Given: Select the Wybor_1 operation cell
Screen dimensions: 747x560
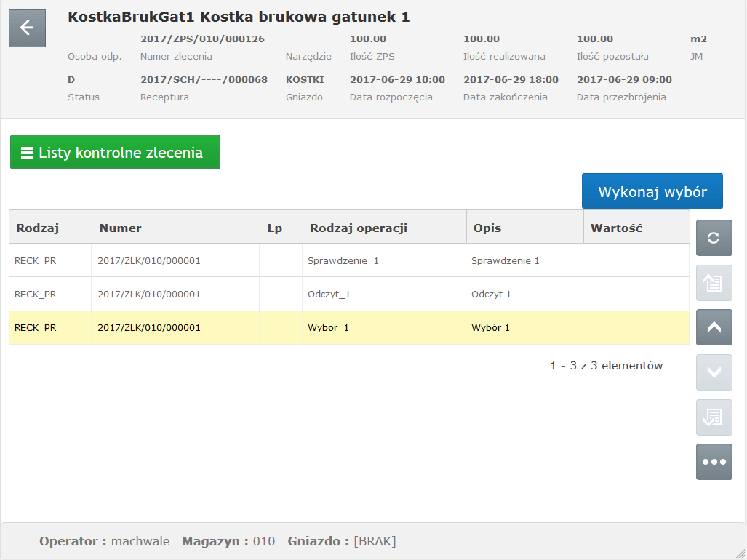Looking at the screenshot, I should (x=384, y=327).
